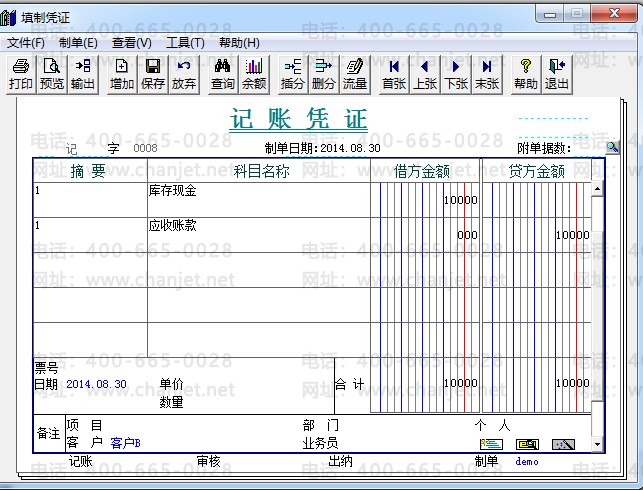Open the 流量 cash flow tool
The height and width of the screenshot is (490, 643).
point(355,74)
